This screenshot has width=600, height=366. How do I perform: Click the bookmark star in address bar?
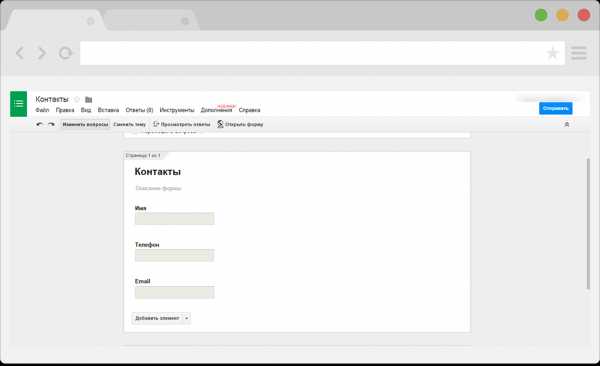tap(552, 53)
